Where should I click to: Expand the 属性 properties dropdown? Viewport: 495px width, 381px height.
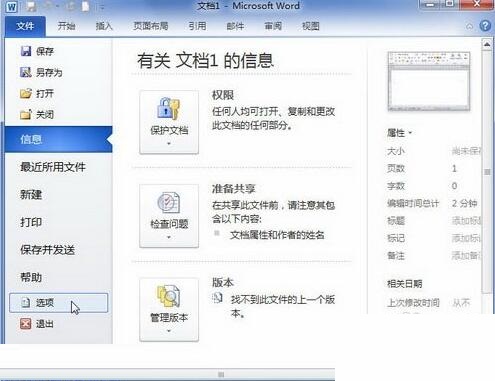click(x=399, y=133)
